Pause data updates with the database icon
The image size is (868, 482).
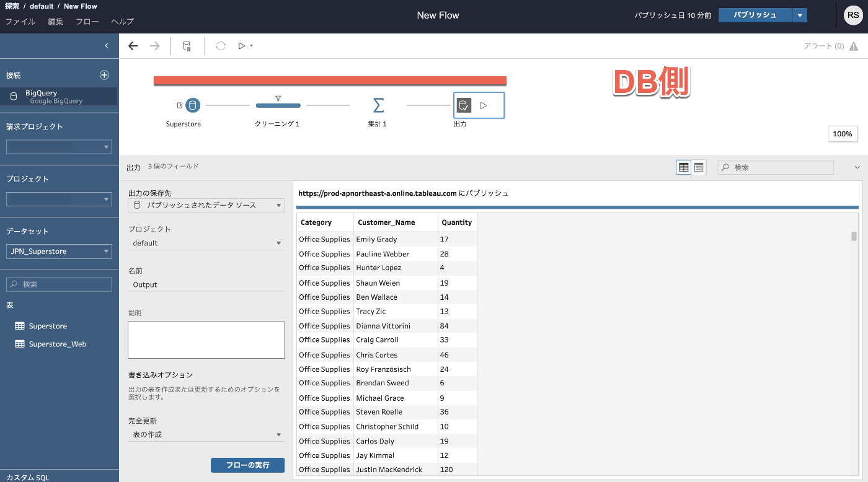coord(187,46)
